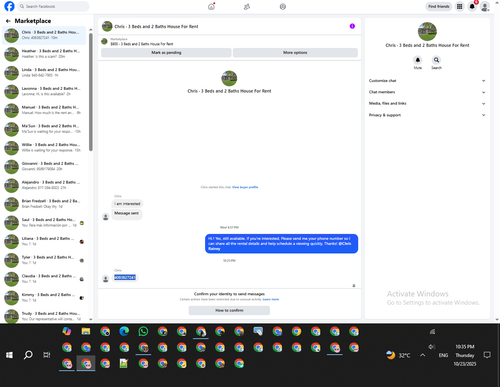This screenshot has height=387, width=500.
Task: Open the Home feed icon
Action: 211,6
